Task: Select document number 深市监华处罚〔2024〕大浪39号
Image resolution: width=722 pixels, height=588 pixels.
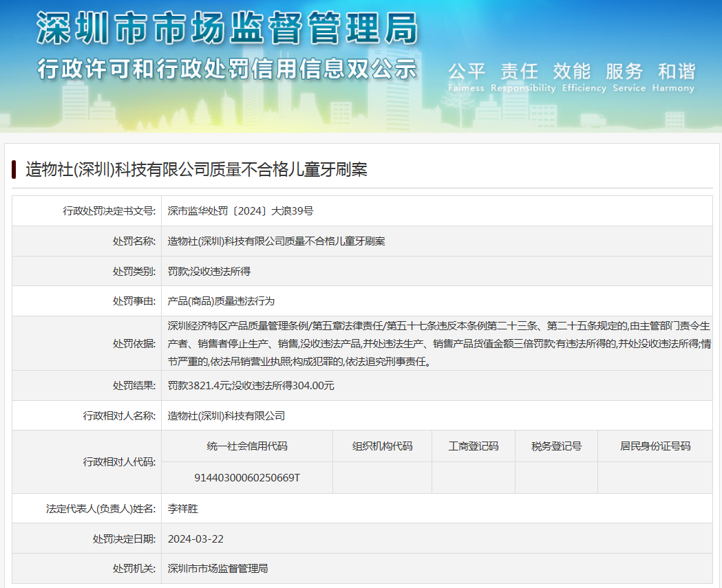Action: pyautogui.click(x=240, y=210)
